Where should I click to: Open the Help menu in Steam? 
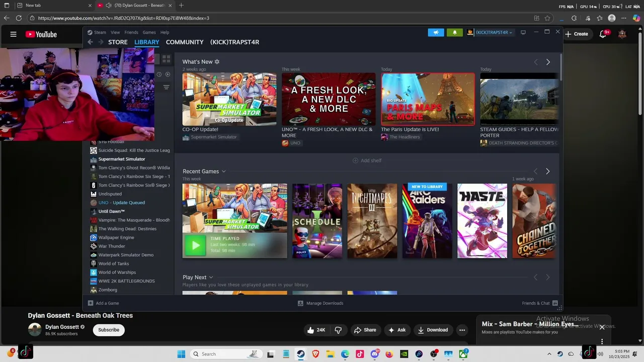click(165, 32)
